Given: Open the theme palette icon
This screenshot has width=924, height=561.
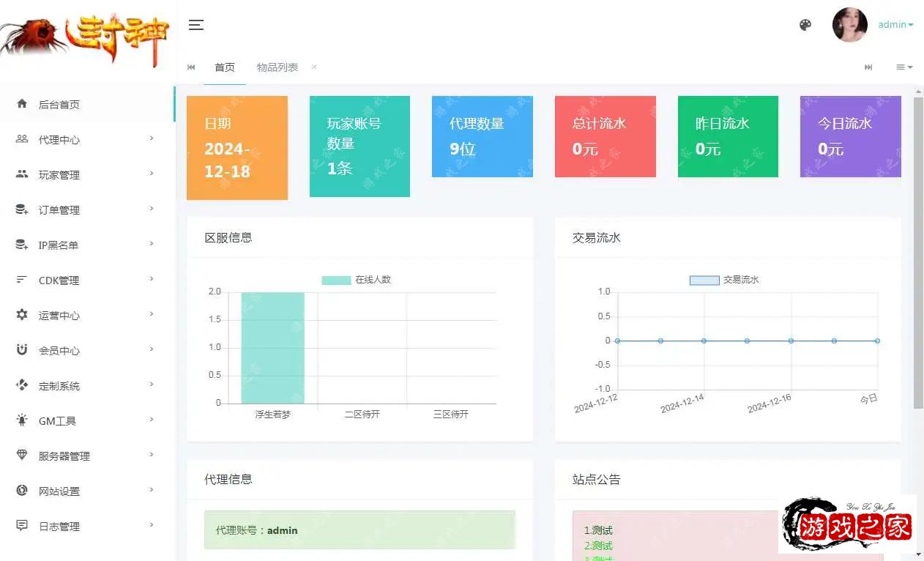Looking at the screenshot, I should click(x=805, y=25).
